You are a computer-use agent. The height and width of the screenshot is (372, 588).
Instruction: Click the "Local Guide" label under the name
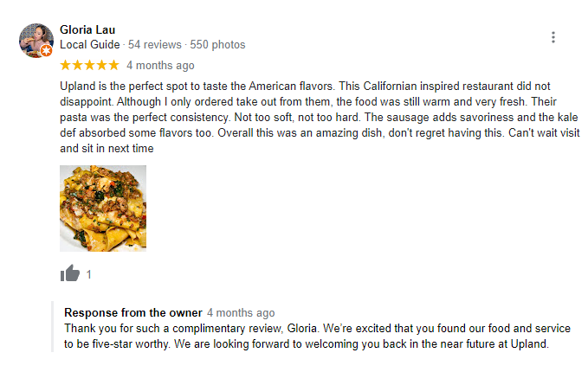pos(89,44)
